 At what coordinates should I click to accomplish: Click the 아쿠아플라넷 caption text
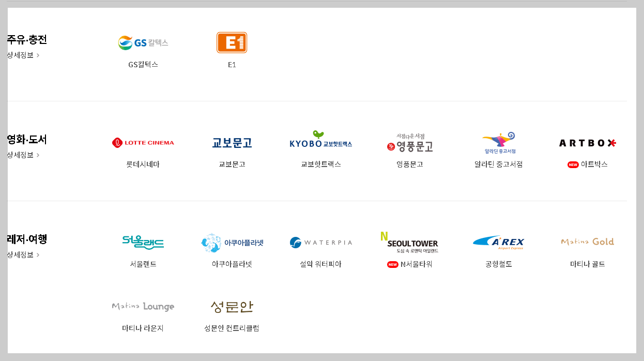232,264
